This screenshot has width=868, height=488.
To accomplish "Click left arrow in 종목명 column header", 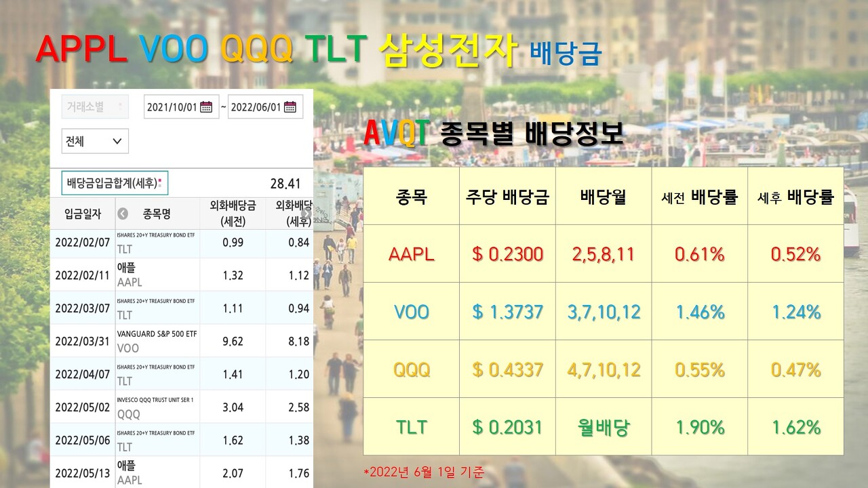I will point(123,213).
